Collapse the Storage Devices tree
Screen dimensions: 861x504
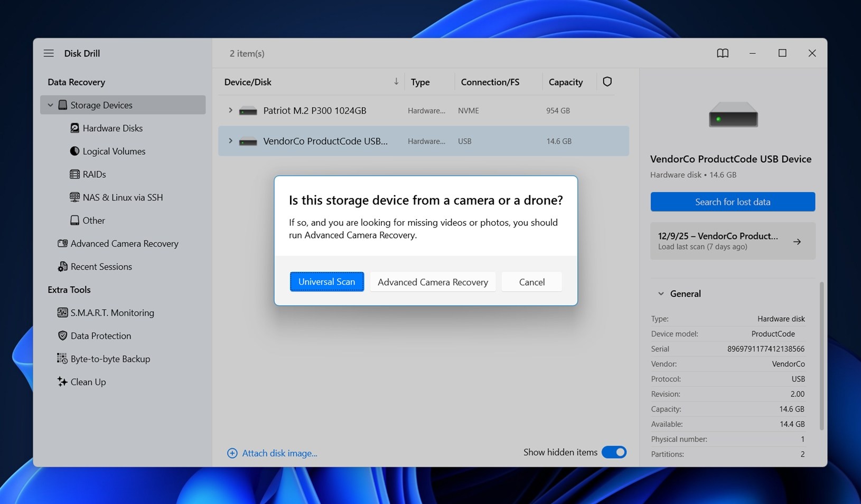coord(51,105)
